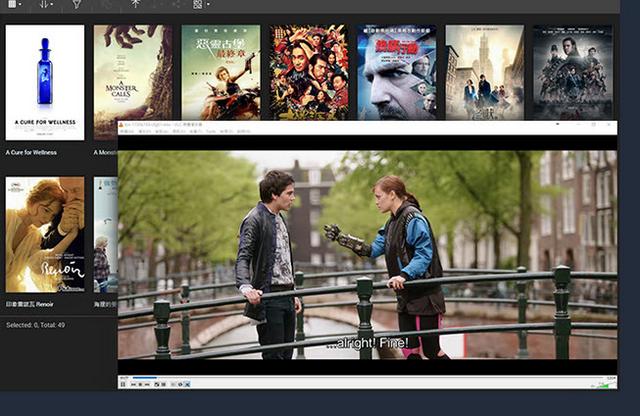Open the first (Media) menu in VLC

127,131
